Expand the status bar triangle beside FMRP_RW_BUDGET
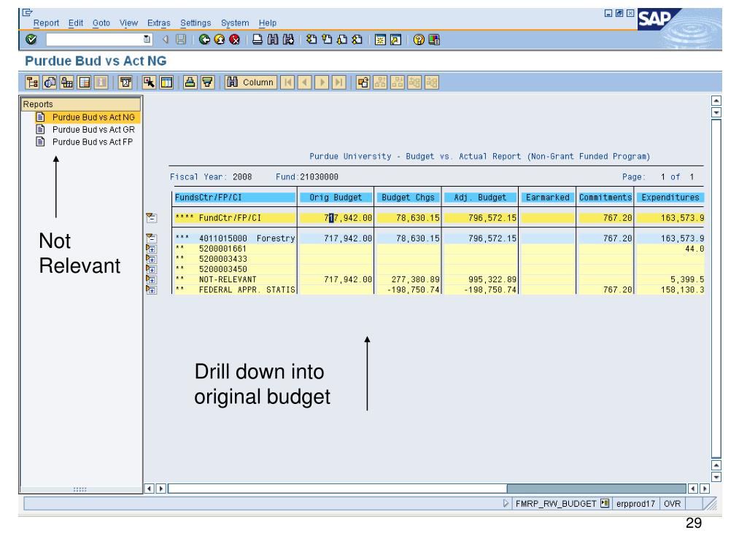This screenshot has height=560, width=747. pos(506,503)
